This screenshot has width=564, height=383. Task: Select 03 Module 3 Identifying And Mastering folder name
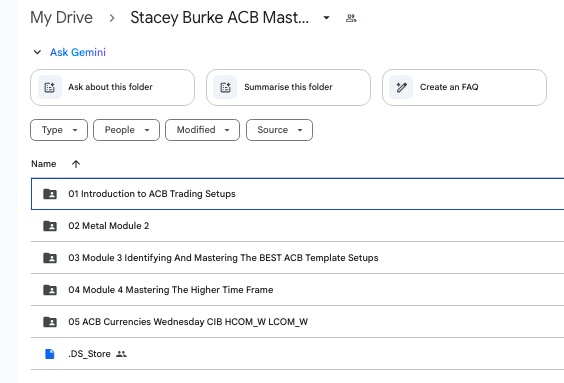click(223, 258)
